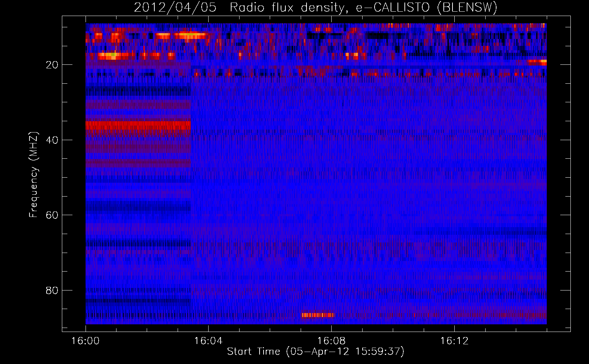
Task: Click the red emission band near 36 MHz
Action: point(138,126)
